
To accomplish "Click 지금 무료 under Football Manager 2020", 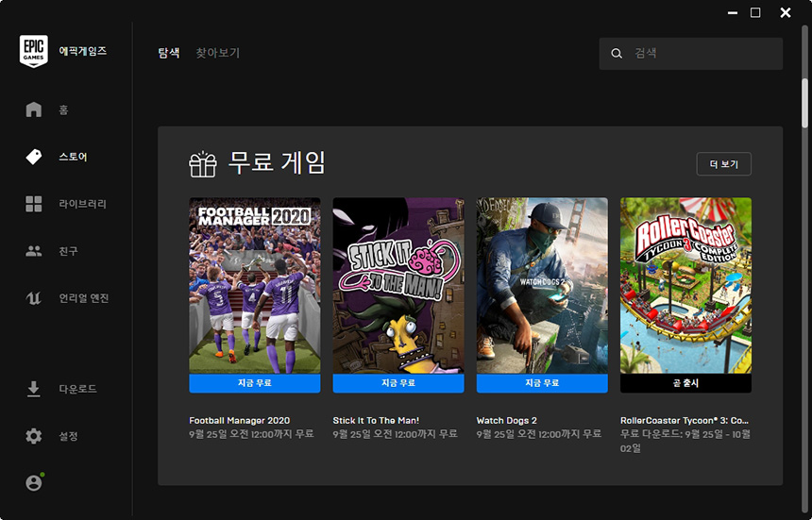I will (x=255, y=383).
